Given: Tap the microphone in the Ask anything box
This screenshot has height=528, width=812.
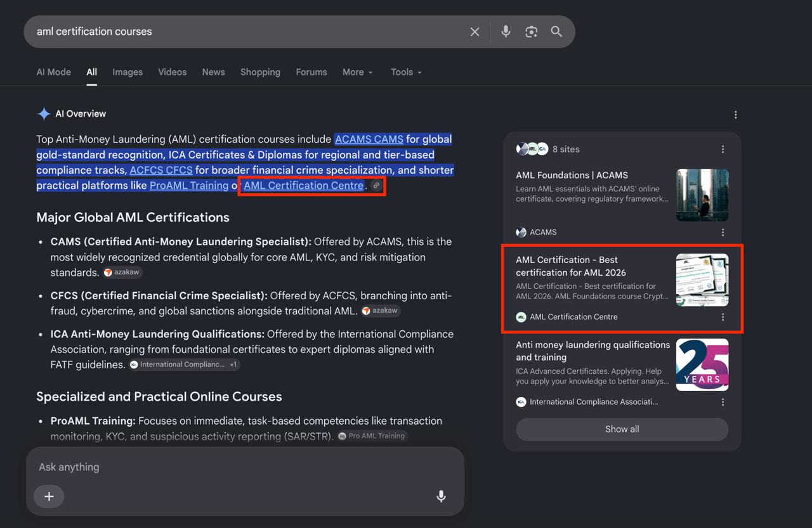Looking at the screenshot, I should click(441, 496).
